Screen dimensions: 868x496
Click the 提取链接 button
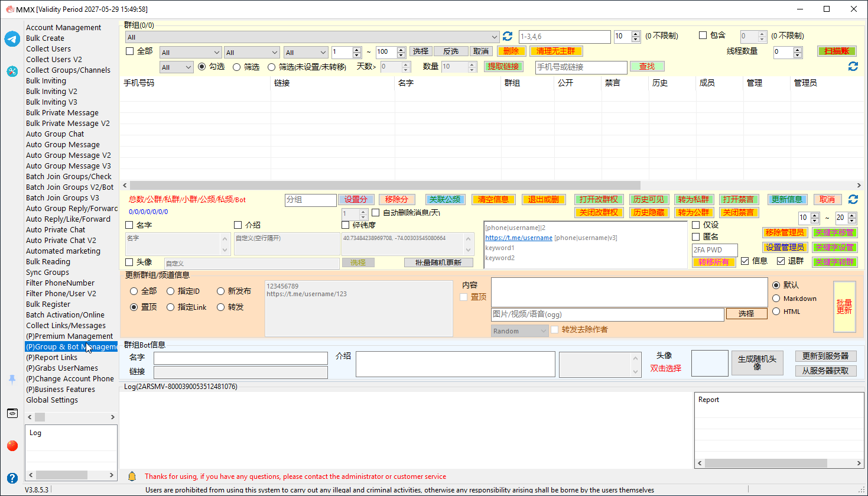503,66
